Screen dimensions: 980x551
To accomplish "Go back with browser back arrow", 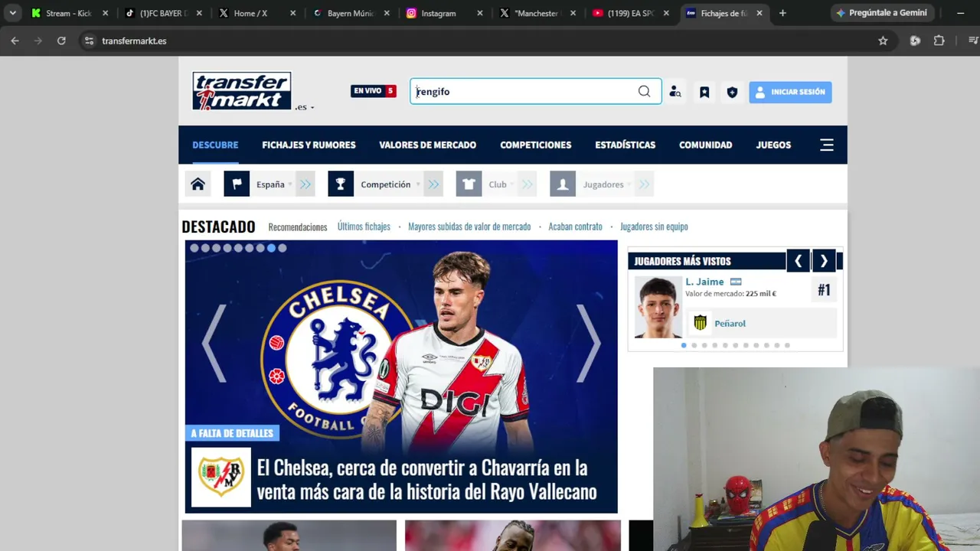I will [15, 41].
